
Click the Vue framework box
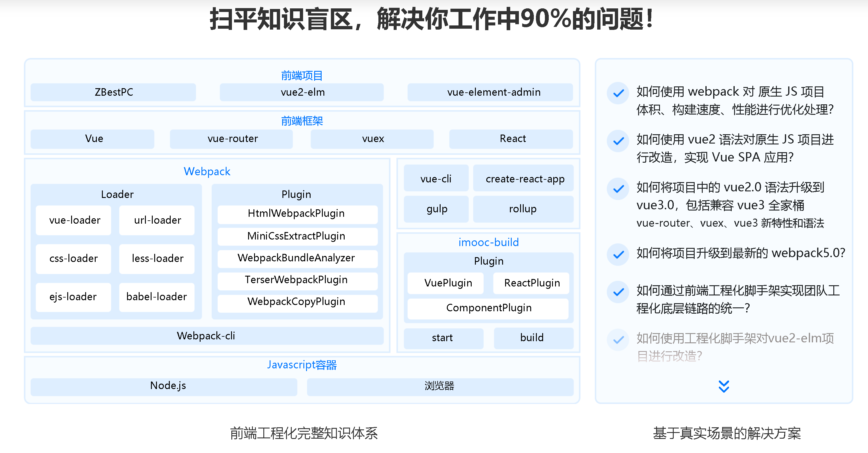[92, 139]
